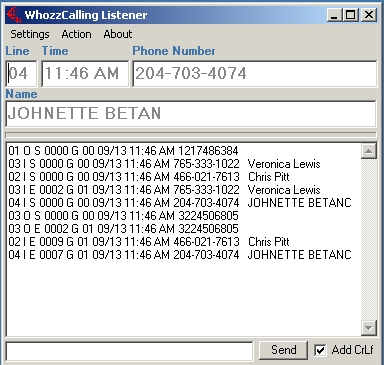Screen dimensions: 384x365
Task: Click the Send button
Action: point(283,350)
